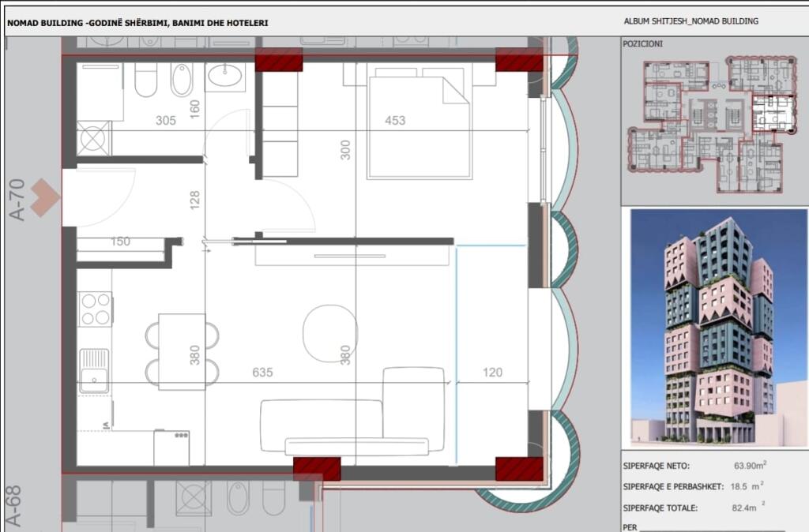This screenshot has height=532, width=809.
Task: Click the dining table with four chairs
Action: click(182, 352)
